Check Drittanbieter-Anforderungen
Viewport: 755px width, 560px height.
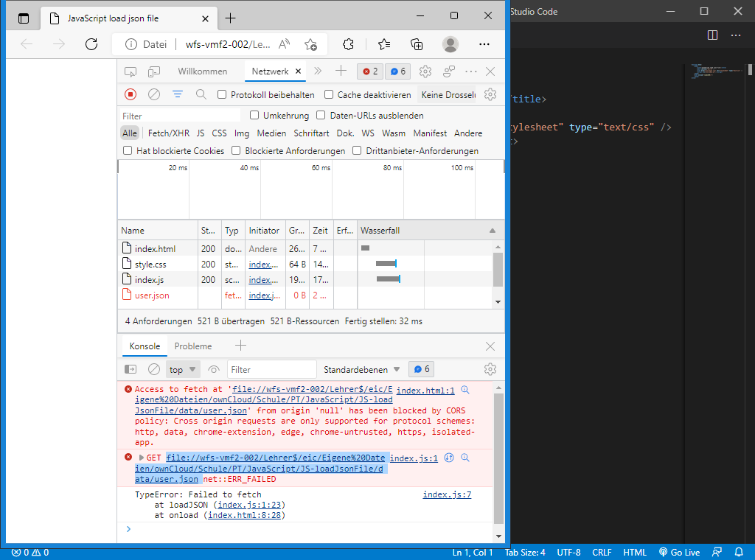[x=357, y=150]
